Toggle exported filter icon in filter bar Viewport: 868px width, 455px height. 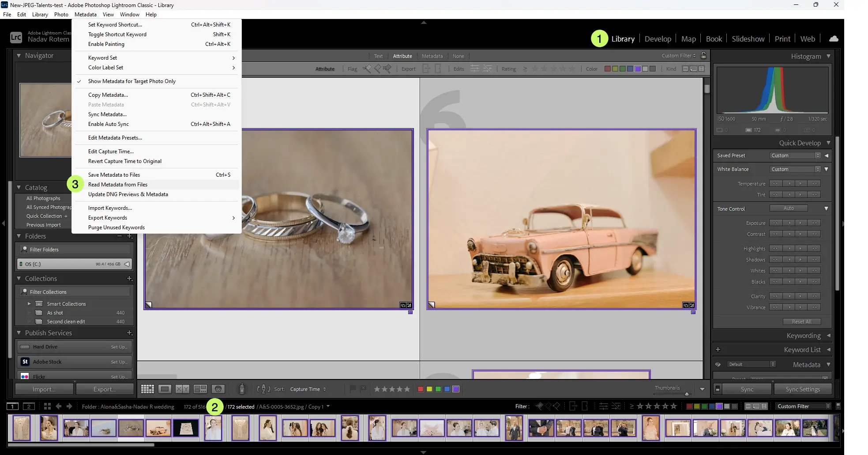[x=426, y=68]
